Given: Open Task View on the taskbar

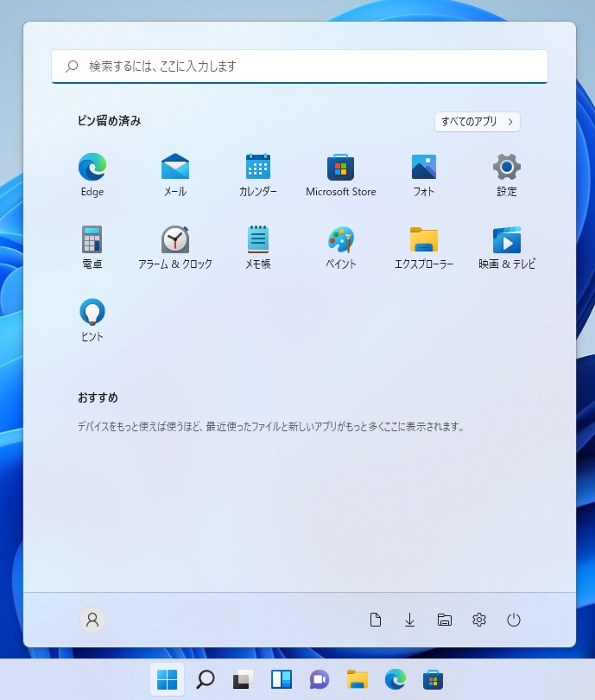Looking at the screenshot, I should coord(243,679).
